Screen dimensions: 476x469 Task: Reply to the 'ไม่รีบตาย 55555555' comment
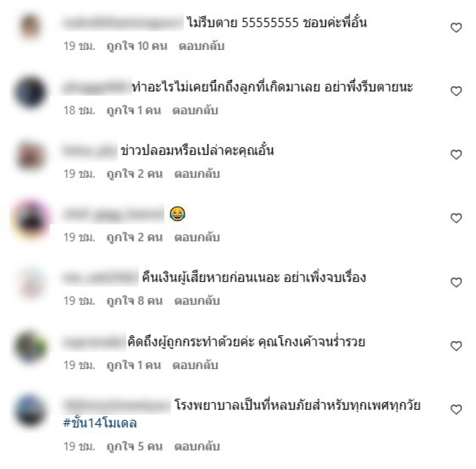coord(202,46)
